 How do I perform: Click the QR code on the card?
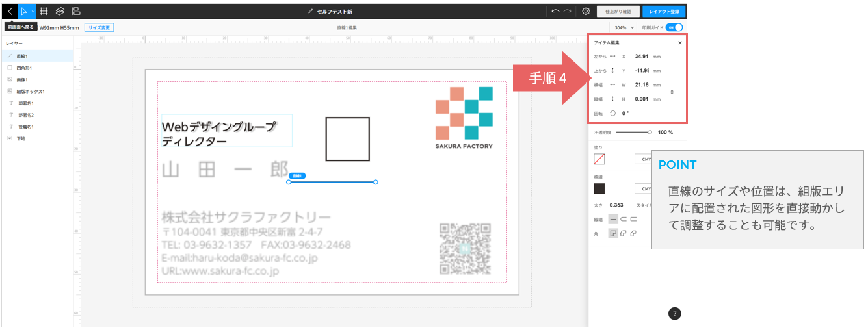(465, 249)
